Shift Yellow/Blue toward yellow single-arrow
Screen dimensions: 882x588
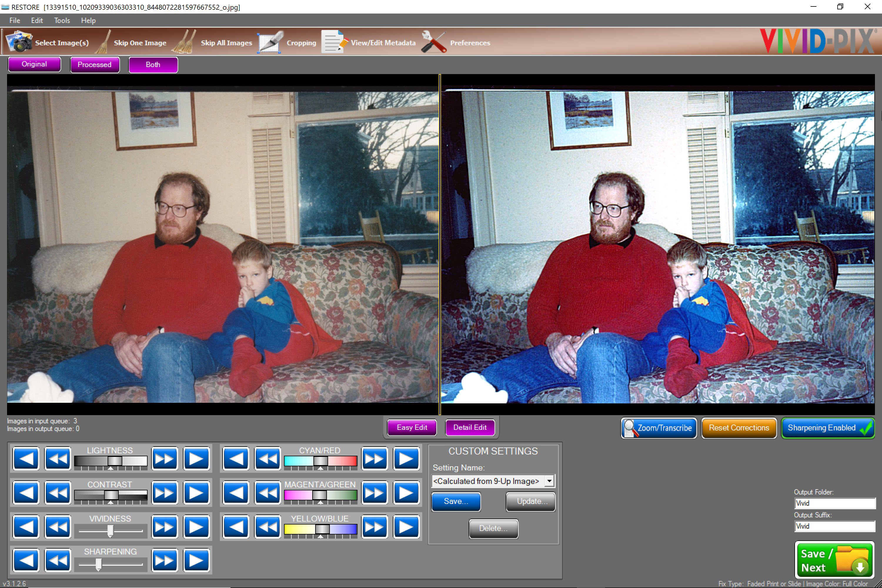click(236, 527)
